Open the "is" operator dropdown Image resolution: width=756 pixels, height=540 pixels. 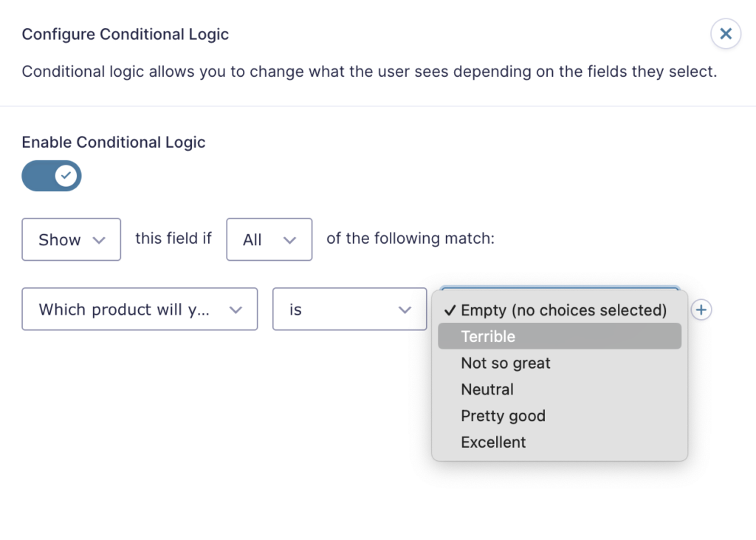tap(349, 310)
